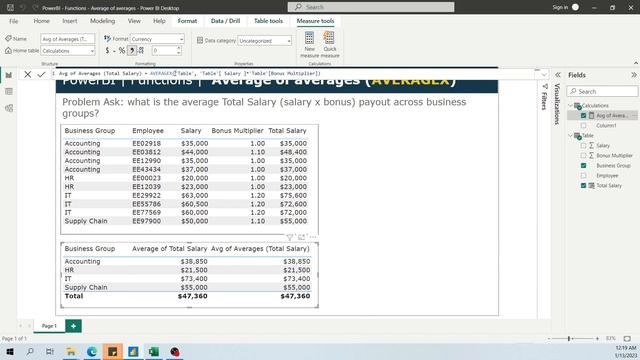
Task: Open the visual filter icon above table
Action: tap(289, 237)
